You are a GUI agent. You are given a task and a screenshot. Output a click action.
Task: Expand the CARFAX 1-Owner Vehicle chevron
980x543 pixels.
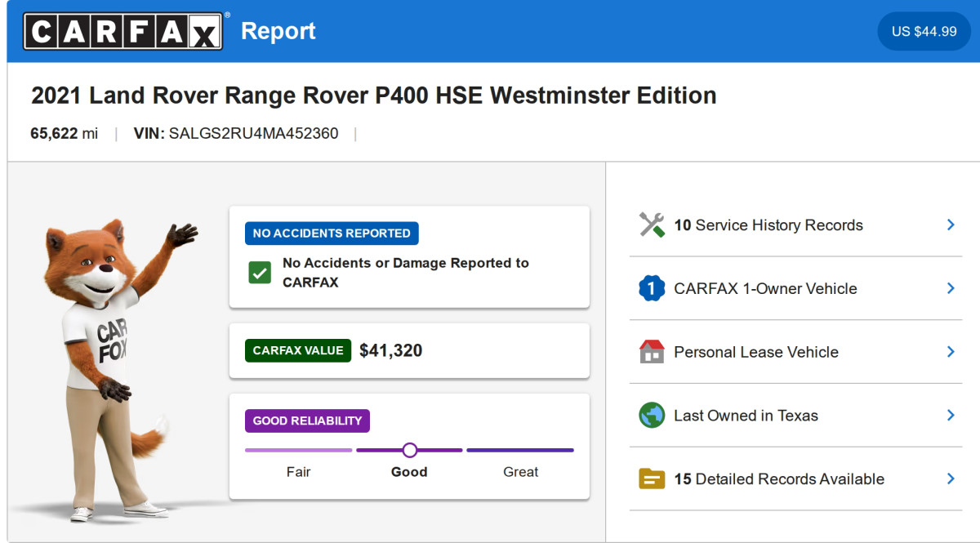coord(951,288)
